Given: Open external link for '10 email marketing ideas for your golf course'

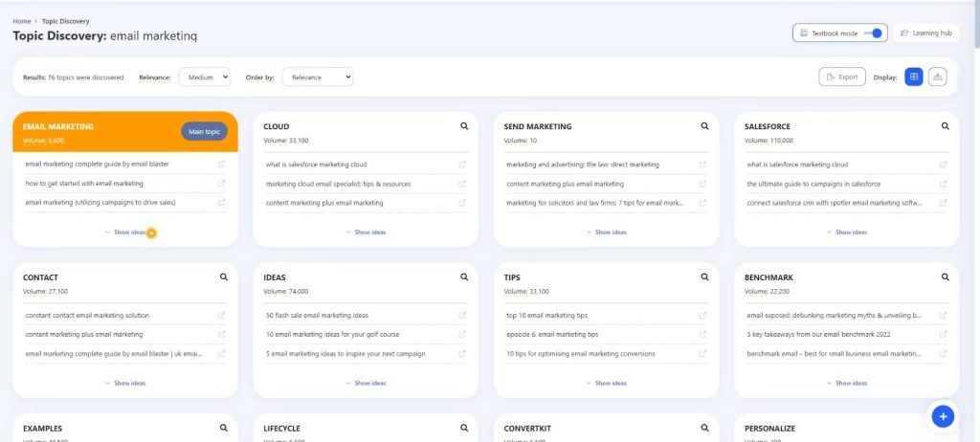Looking at the screenshot, I should point(462,335).
